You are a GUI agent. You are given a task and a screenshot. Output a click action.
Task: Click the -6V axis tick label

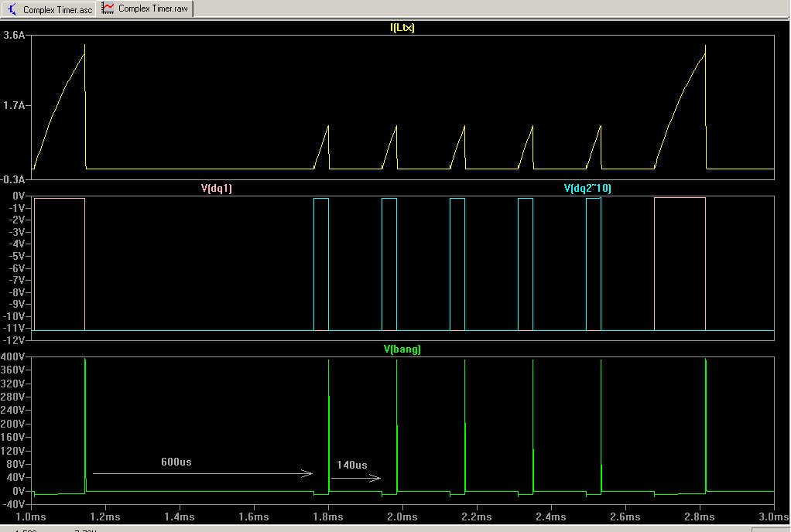(x=17, y=268)
